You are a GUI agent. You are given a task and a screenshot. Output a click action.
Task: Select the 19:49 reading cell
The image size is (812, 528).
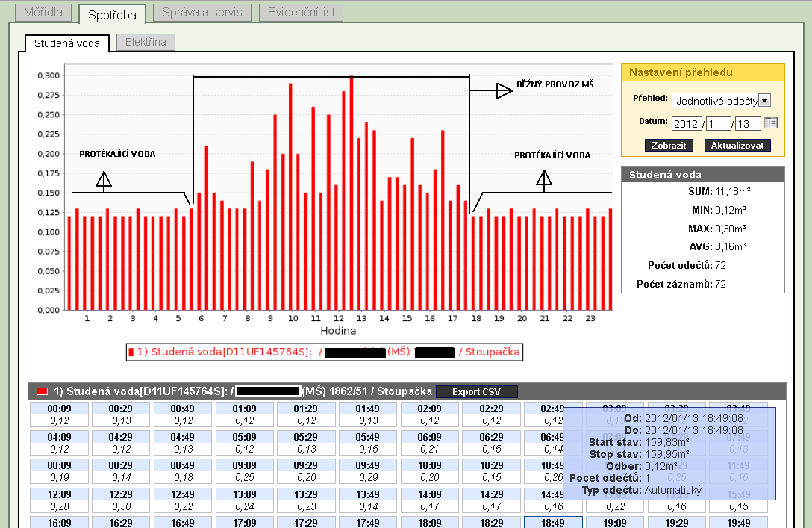(x=738, y=522)
